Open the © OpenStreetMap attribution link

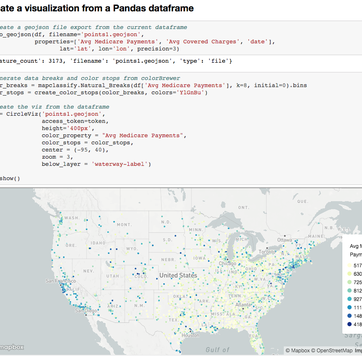tap(332, 350)
